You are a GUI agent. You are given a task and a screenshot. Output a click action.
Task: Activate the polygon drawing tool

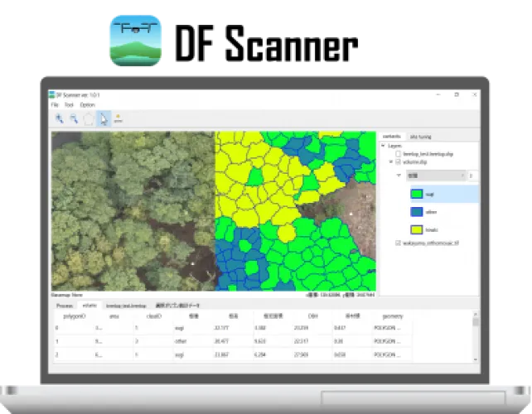point(89,119)
